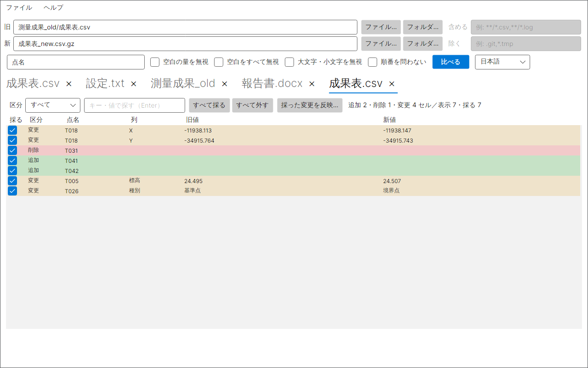Click the すべて採る button

click(209, 105)
